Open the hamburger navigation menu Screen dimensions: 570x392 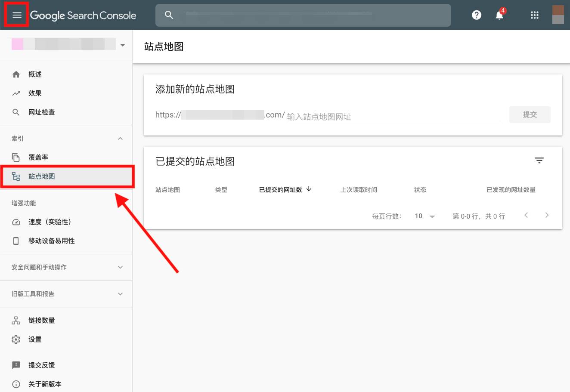[x=17, y=15]
